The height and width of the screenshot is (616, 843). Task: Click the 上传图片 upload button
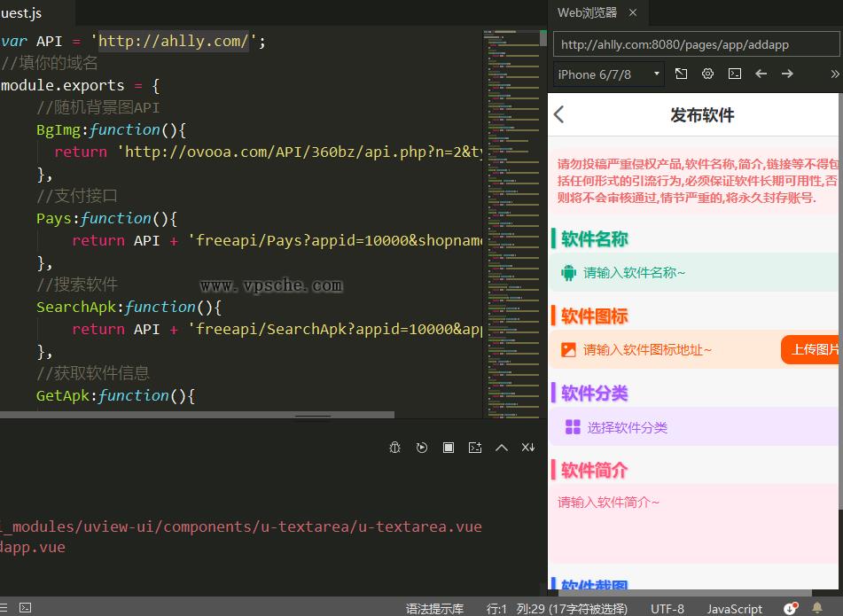(x=812, y=349)
